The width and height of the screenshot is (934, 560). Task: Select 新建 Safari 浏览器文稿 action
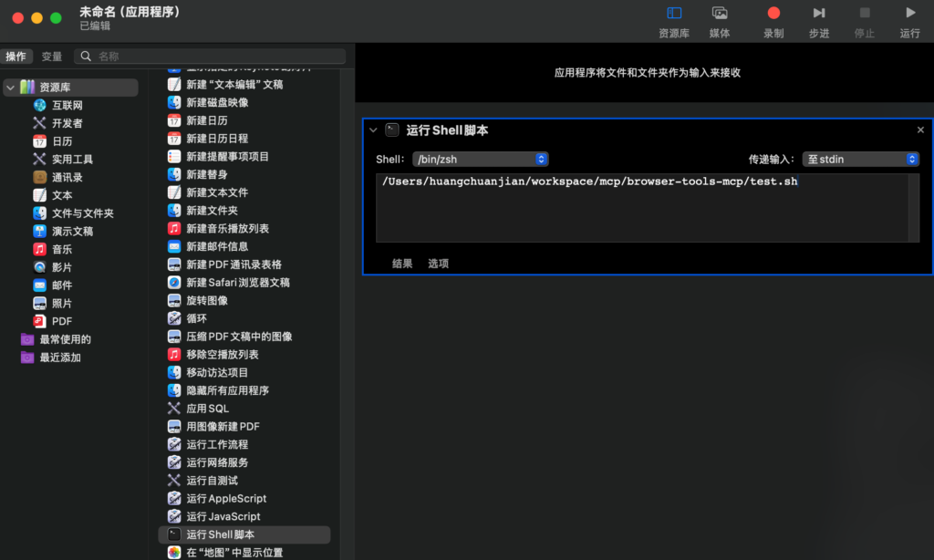point(238,283)
